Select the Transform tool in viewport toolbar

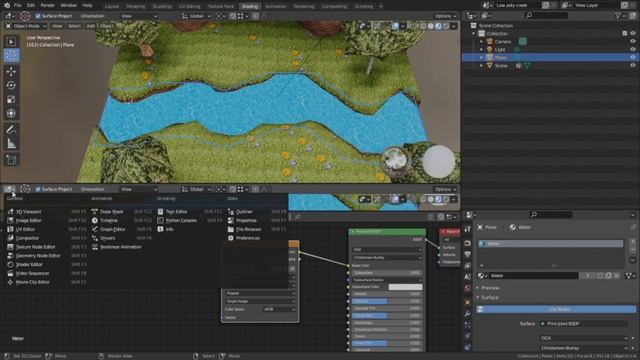coord(11,113)
